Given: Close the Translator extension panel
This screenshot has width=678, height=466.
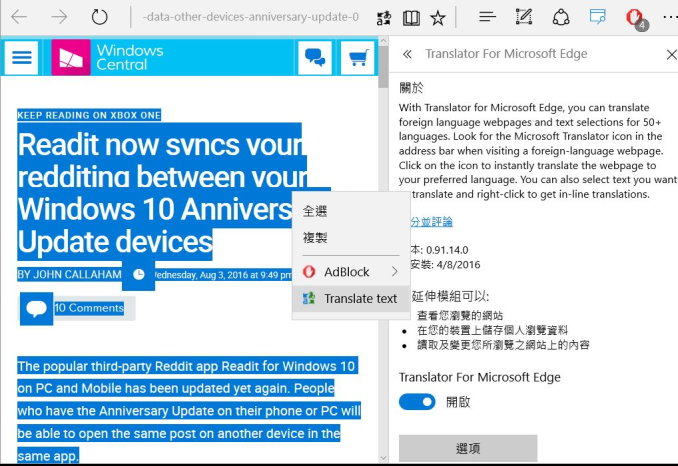Looking at the screenshot, I should [x=672, y=54].
